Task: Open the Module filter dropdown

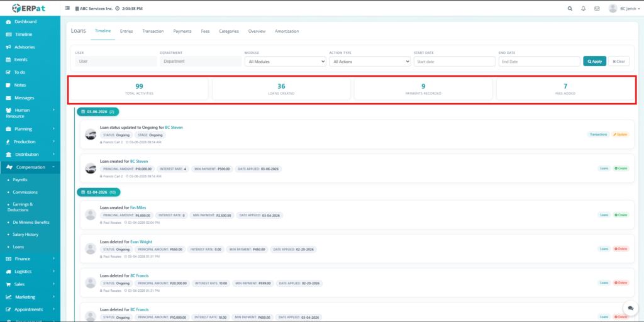Action: pos(285,62)
